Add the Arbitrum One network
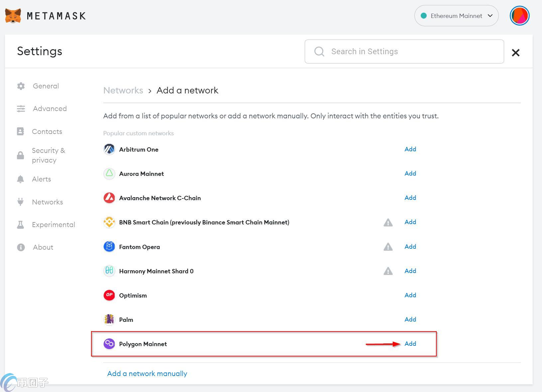 410,149
